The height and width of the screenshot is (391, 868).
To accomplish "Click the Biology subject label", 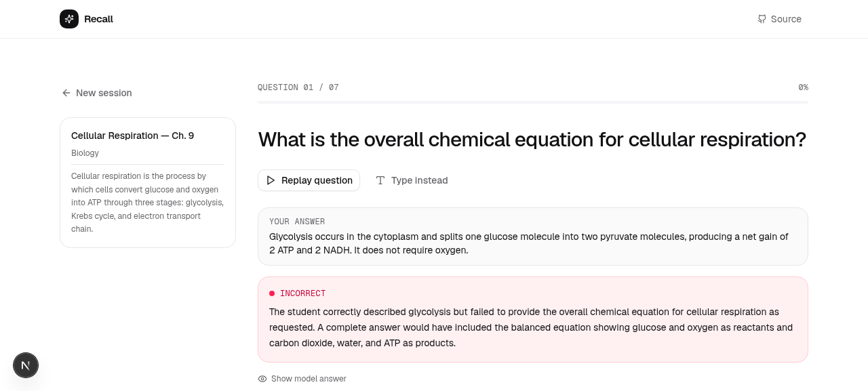I will click(x=85, y=153).
